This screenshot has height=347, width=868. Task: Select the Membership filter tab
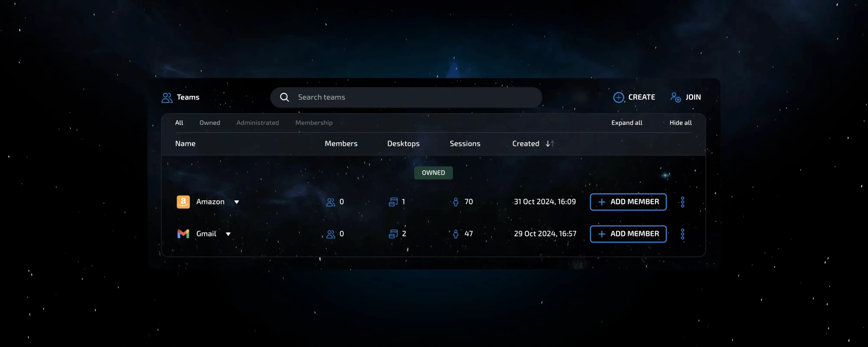tap(314, 123)
